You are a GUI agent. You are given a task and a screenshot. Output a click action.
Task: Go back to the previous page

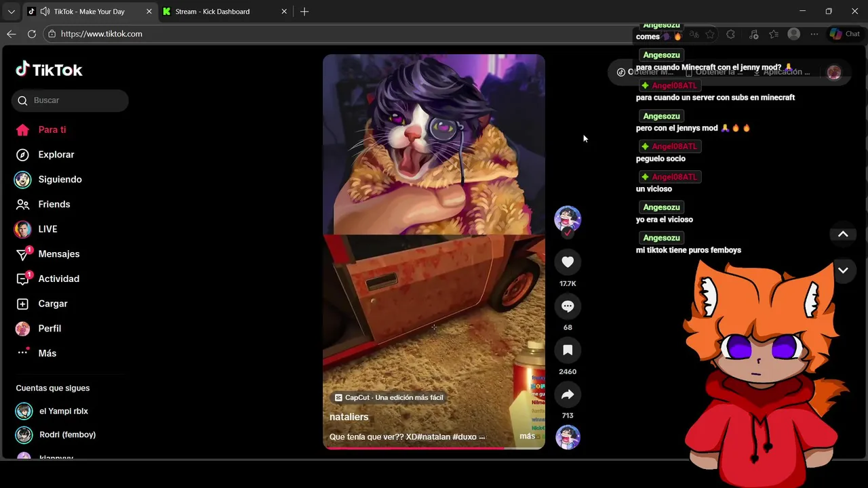pyautogui.click(x=12, y=34)
